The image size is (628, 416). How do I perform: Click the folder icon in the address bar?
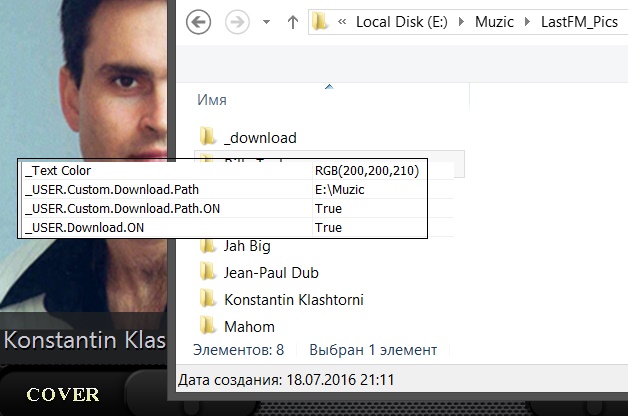pos(321,22)
